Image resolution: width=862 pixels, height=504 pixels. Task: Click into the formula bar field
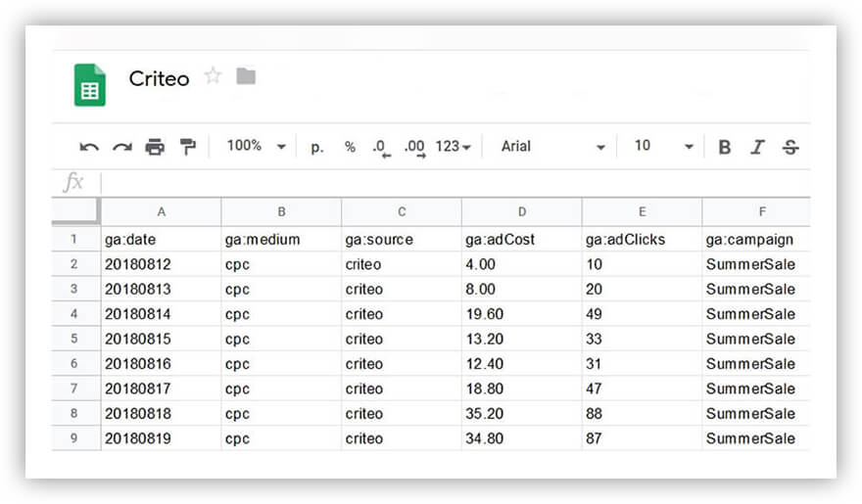(455, 182)
